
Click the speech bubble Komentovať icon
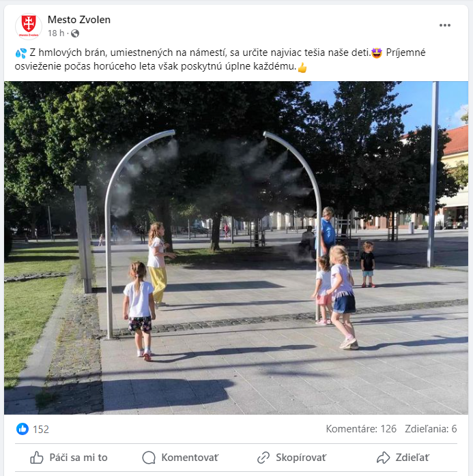(149, 458)
